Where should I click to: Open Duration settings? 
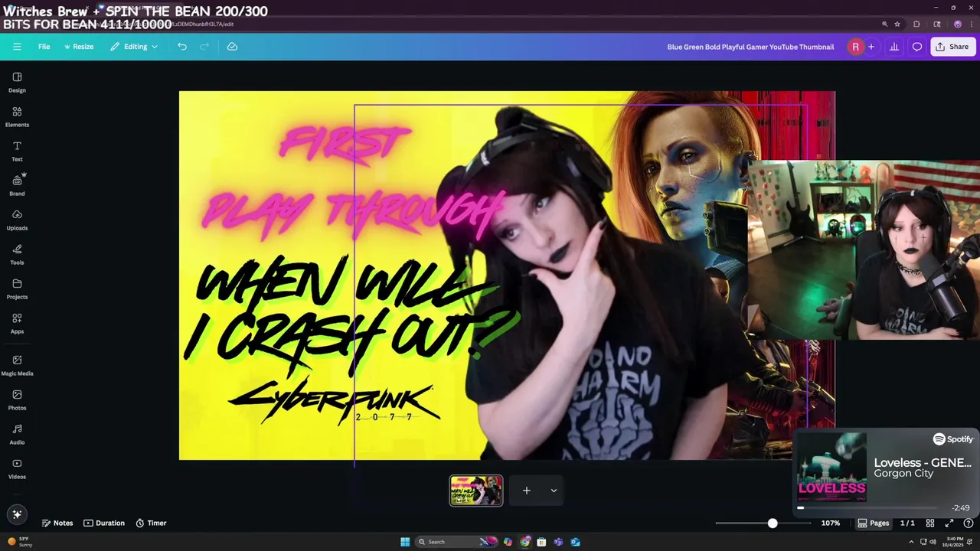pos(104,523)
